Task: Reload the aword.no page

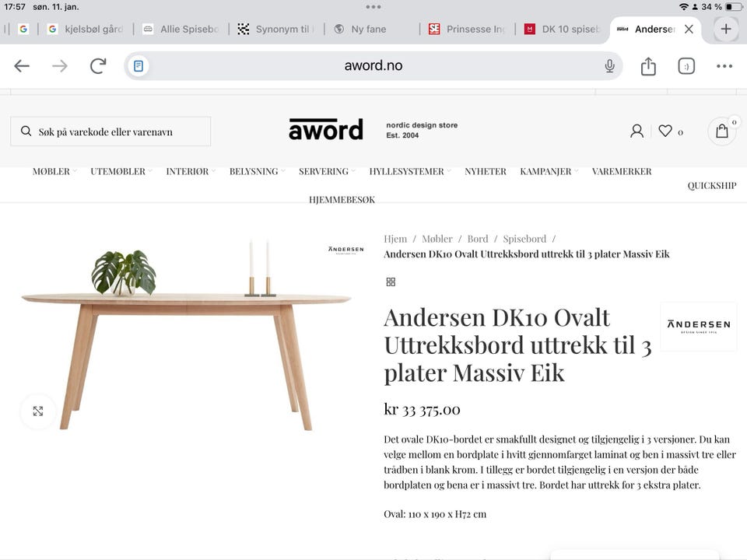Action: [x=98, y=65]
